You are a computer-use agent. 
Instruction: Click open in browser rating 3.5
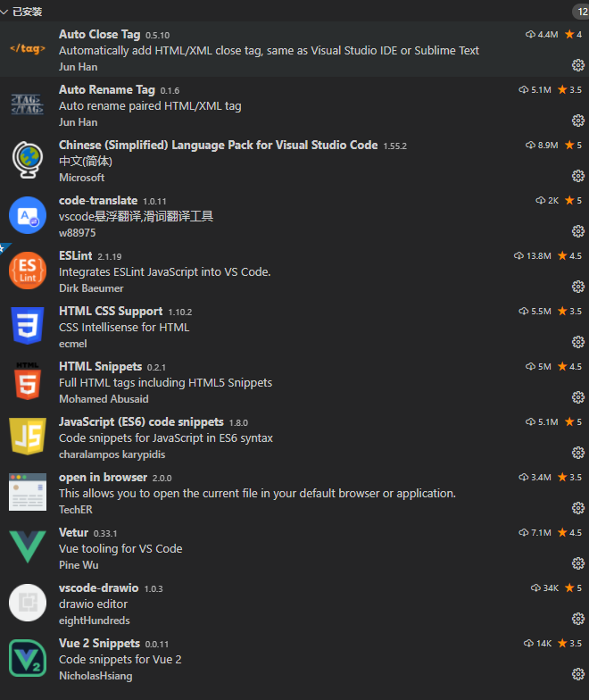pos(569,477)
